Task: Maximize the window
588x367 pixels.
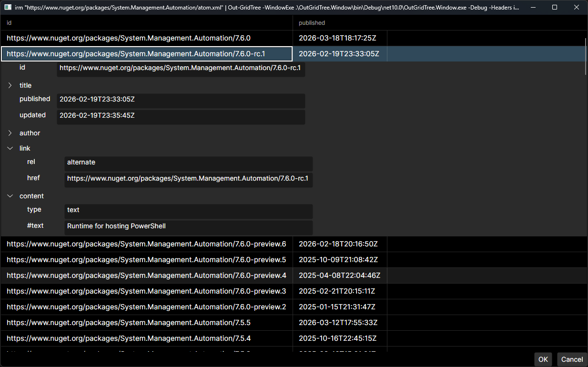Action: point(555,8)
